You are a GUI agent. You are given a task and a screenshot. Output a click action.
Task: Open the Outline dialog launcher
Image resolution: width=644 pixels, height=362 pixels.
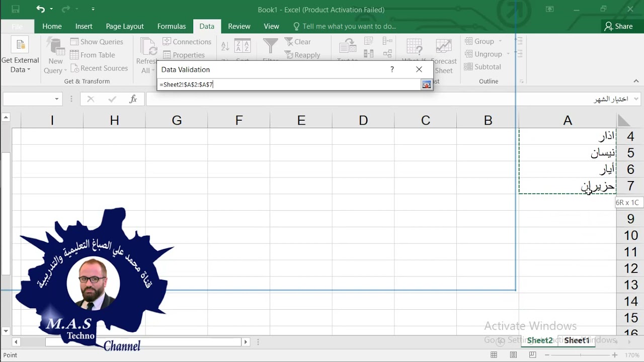521,81
